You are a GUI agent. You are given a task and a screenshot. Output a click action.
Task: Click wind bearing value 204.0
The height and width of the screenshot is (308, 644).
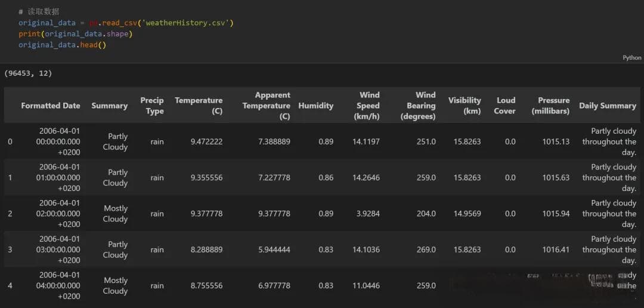[426, 214]
